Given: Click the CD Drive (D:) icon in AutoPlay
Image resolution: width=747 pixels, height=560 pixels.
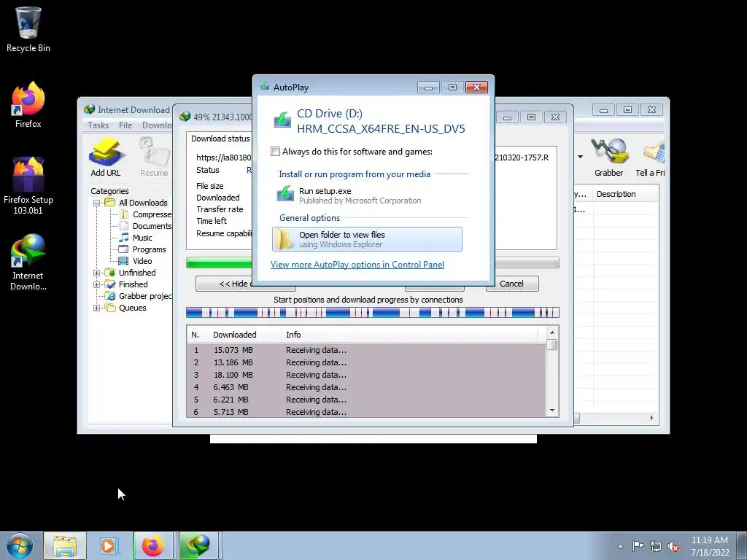Looking at the screenshot, I should click(x=282, y=120).
